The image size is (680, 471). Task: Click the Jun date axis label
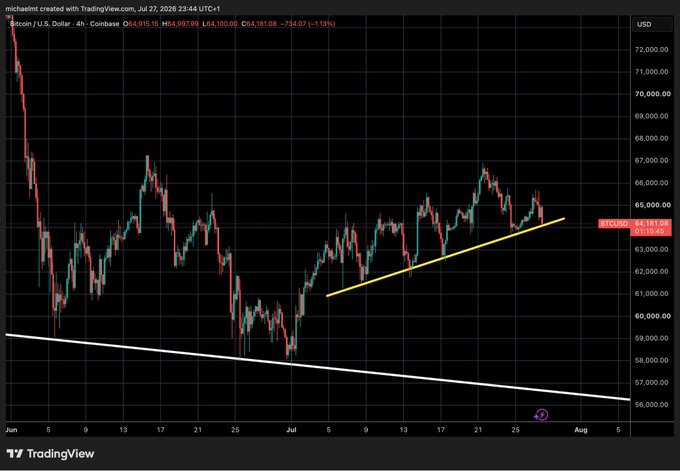(x=11, y=430)
